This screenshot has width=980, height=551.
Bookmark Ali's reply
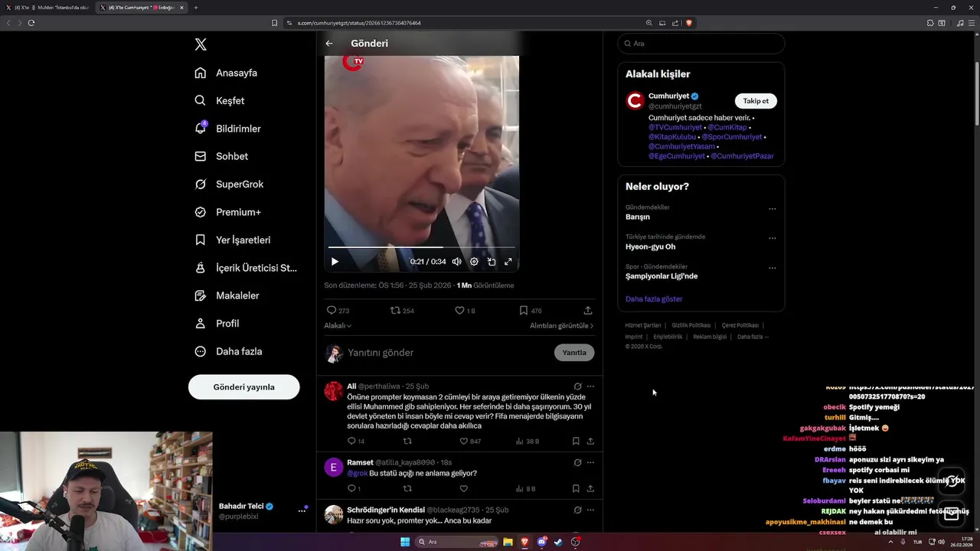576,442
